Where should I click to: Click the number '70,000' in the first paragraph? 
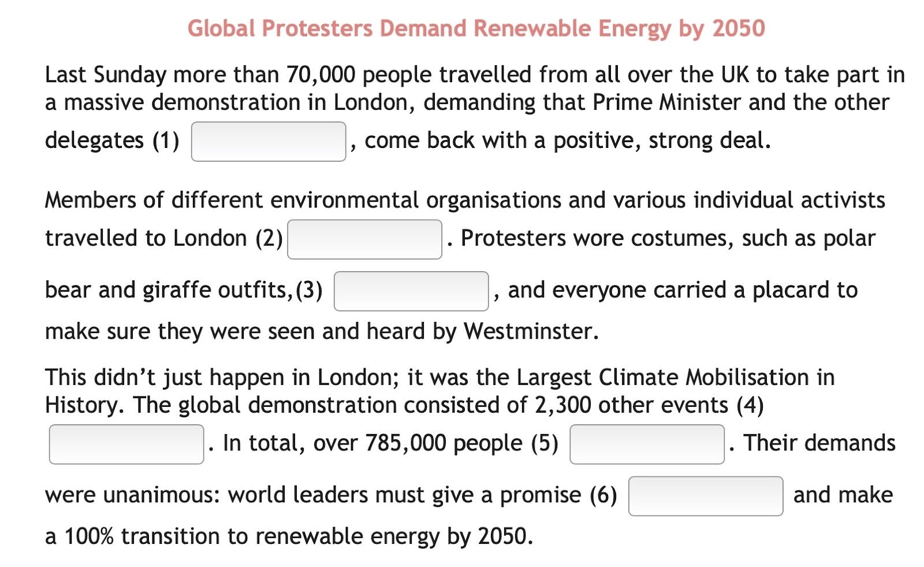click(x=321, y=75)
